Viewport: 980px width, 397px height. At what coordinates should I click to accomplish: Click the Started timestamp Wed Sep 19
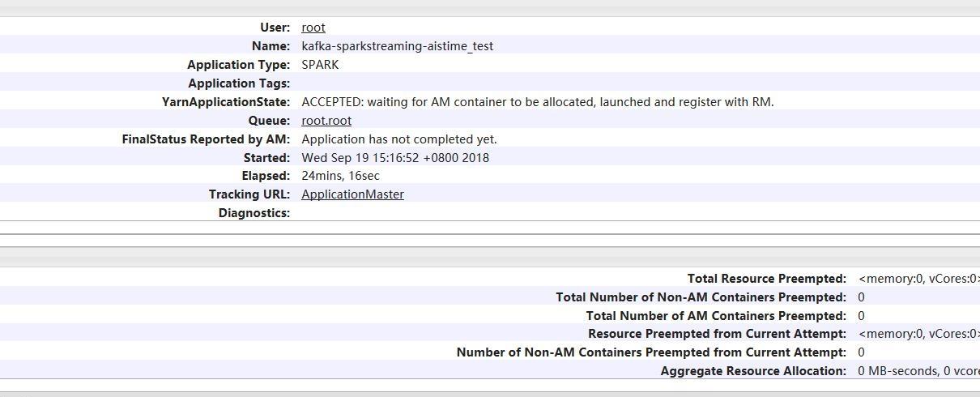point(395,158)
